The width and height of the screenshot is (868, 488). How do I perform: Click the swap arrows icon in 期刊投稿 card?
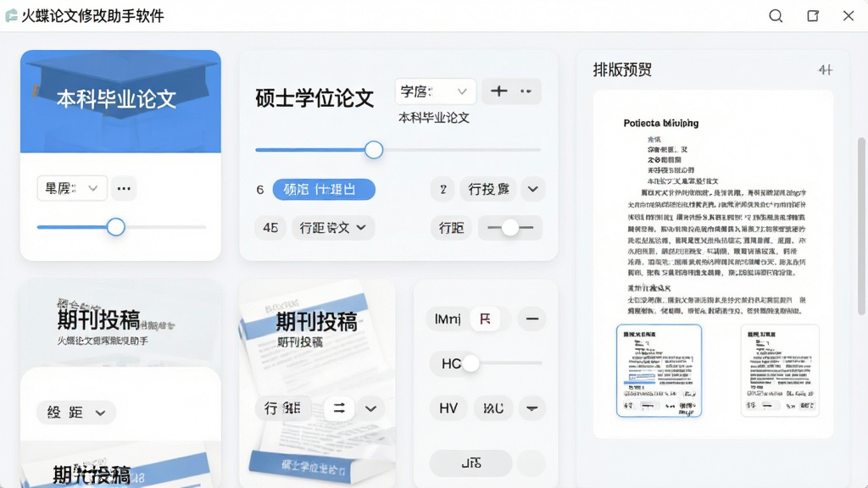click(339, 408)
